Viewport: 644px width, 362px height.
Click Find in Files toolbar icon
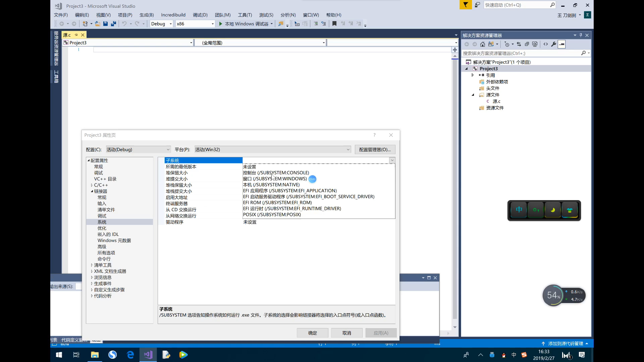point(281,24)
